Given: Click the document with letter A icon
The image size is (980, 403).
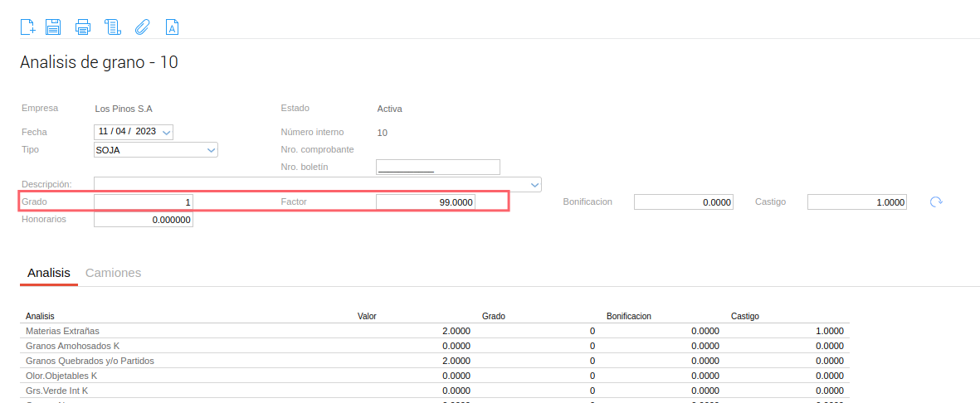Looking at the screenshot, I should 172,27.
